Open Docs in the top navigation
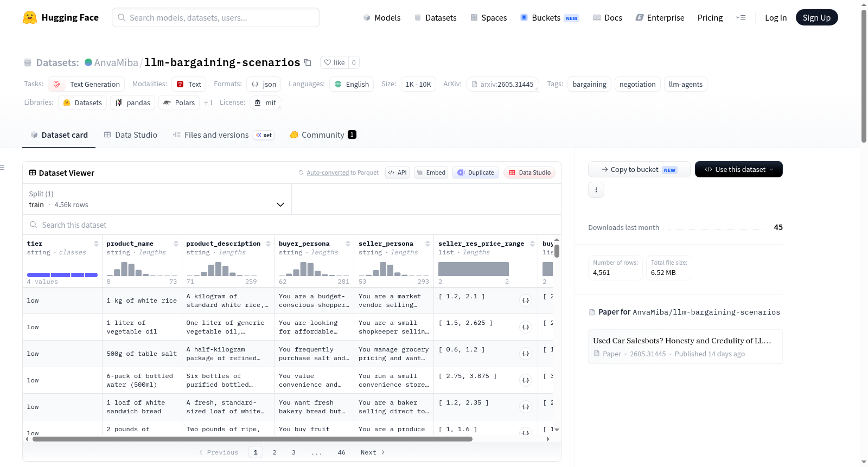 click(x=608, y=17)
